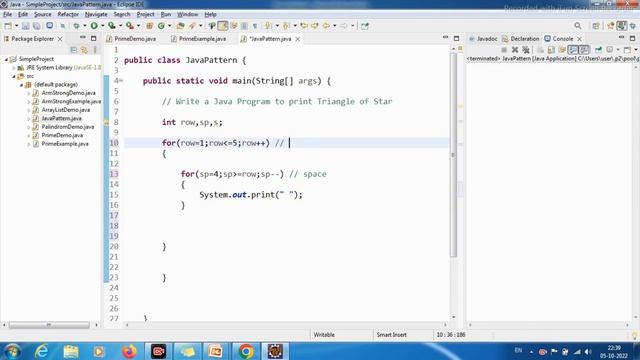Close the JavaPattern.java editor tab
Viewport: 640px width, 360px height.
pos(298,39)
